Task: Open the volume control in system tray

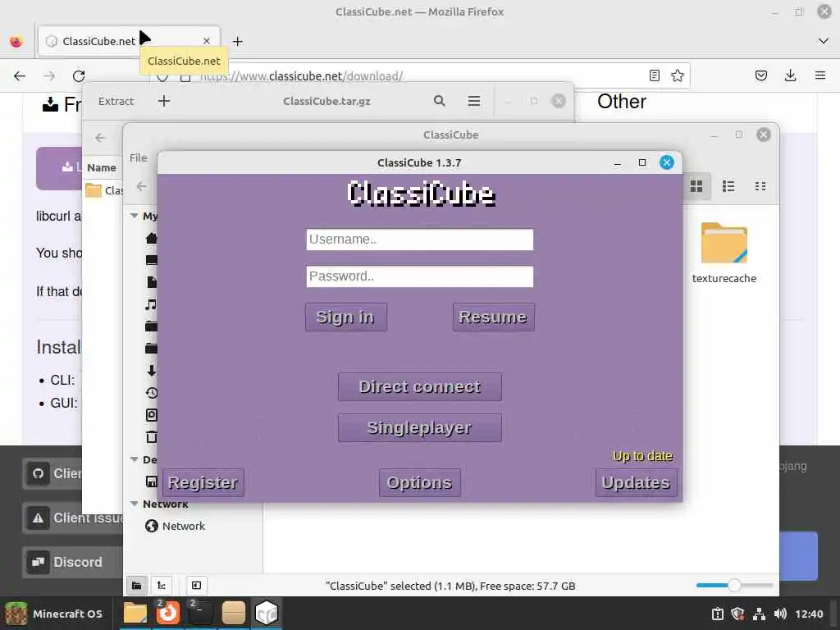Action: pos(780,614)
